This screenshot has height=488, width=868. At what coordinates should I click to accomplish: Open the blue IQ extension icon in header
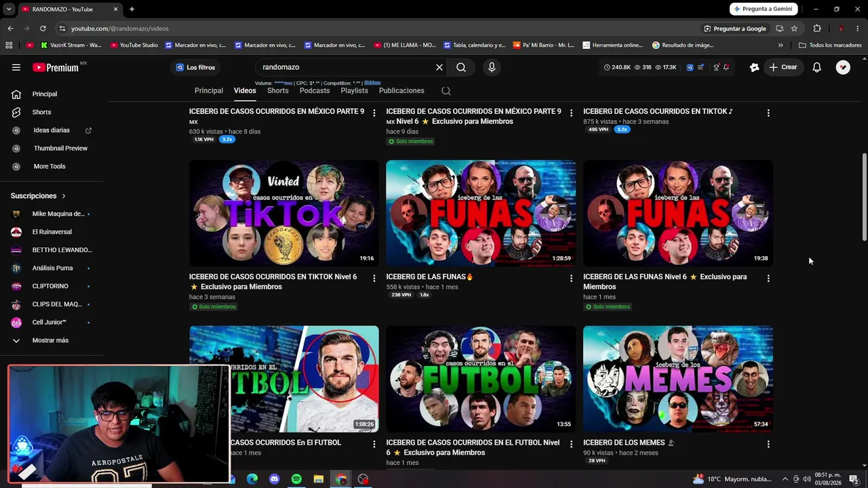click(690, 67)
